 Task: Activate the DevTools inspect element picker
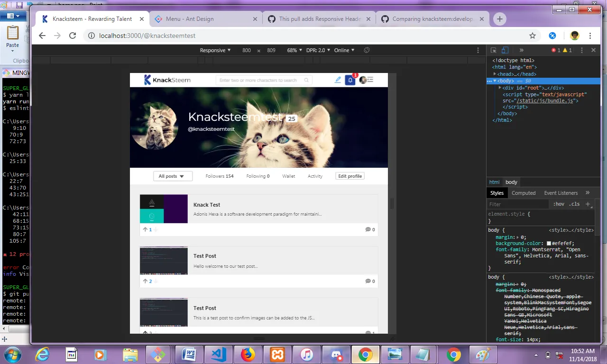[x=494, y=50]
